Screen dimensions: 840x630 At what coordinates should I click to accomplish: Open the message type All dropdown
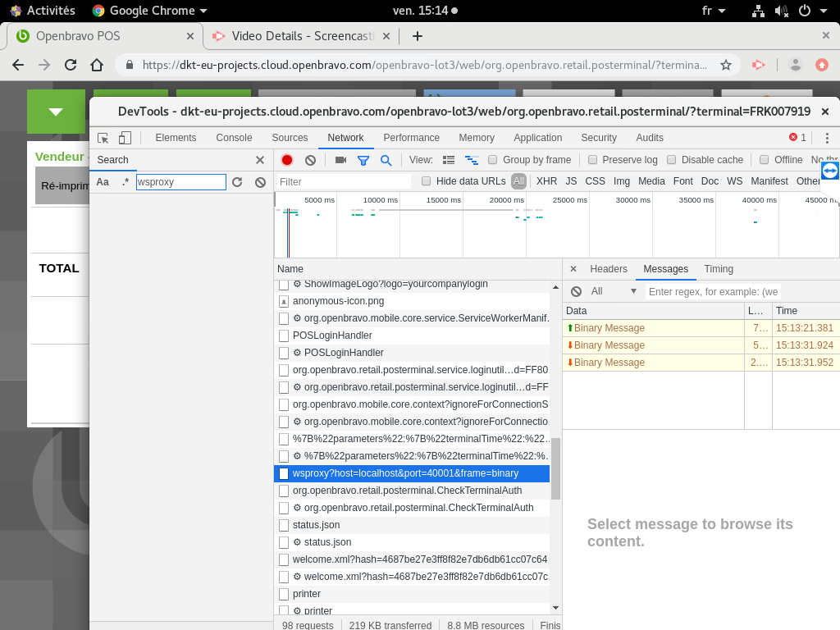pos(614,291)
